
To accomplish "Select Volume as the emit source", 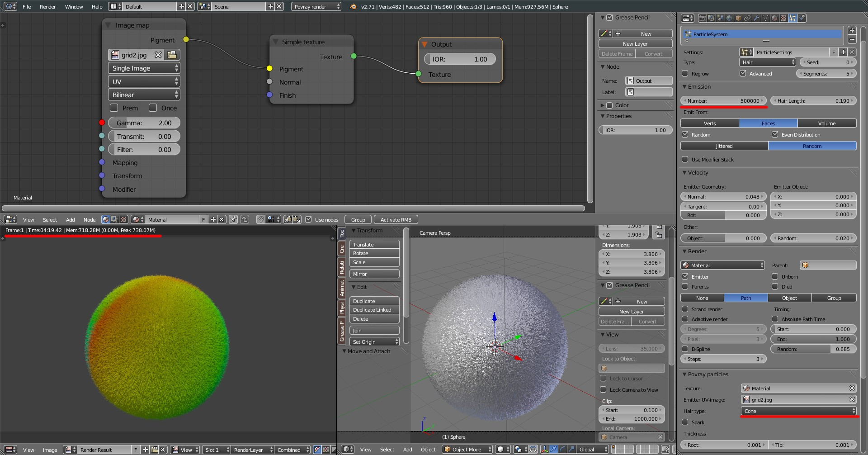I will [x=826, y=123].
